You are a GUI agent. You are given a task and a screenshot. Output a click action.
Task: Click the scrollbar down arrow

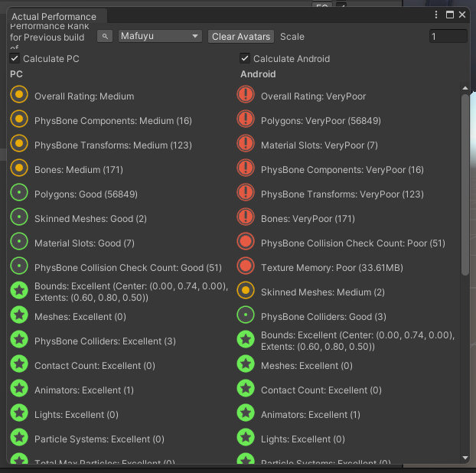coord(465,458)
